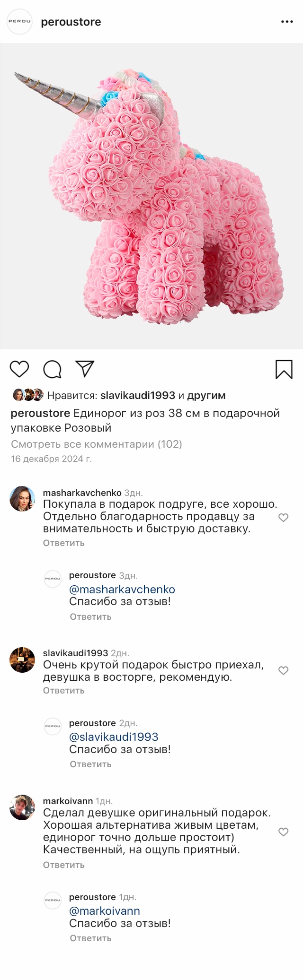Open @slavikaudi1993 mention link
The image size is (303, 980).
[114, 737]
